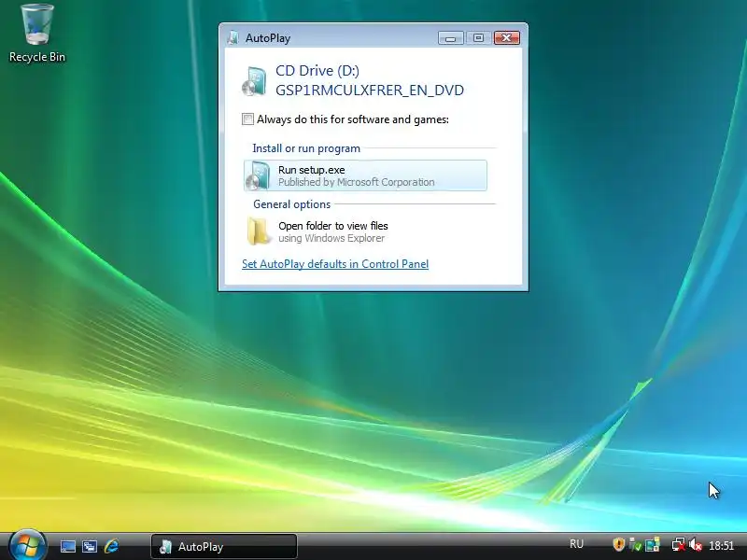This screenshot has width=747, height=560.
Task: Open 'Set AutoPlay defaults in Control Panel' link
Action: (x=335, y=264)
